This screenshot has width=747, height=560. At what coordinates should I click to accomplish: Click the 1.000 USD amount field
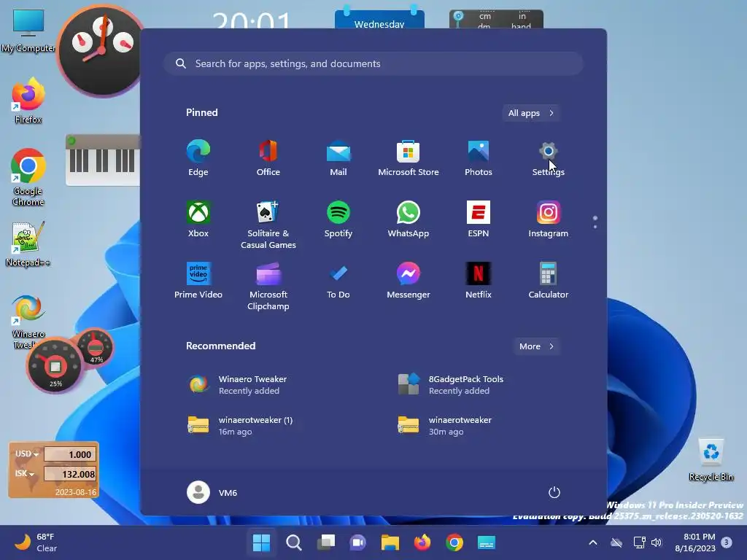click(x=70, y=454)
